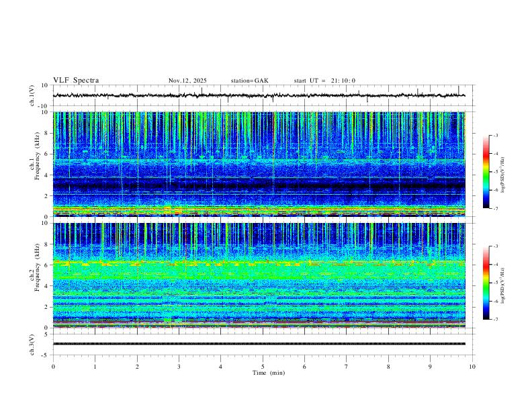532x411 pixels.
Task: Click the ch.1 color bar "log(PSD)(V²/Hz)" label
Action: 502,175
